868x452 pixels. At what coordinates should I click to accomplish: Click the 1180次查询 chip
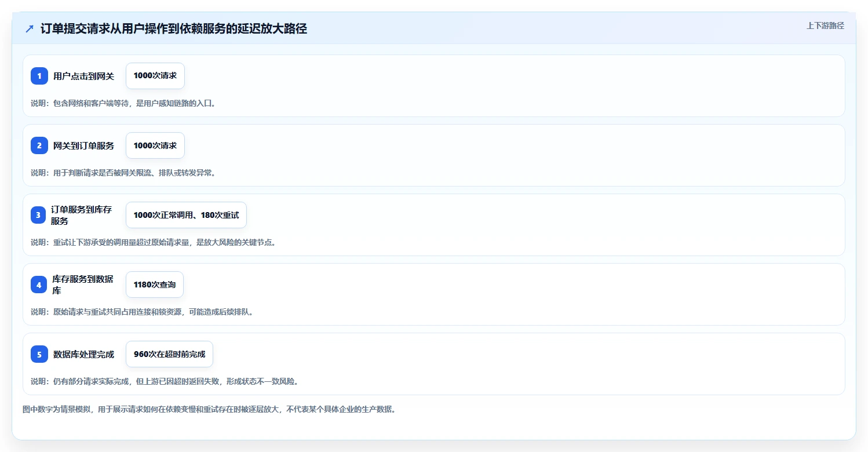pos(155,285)
